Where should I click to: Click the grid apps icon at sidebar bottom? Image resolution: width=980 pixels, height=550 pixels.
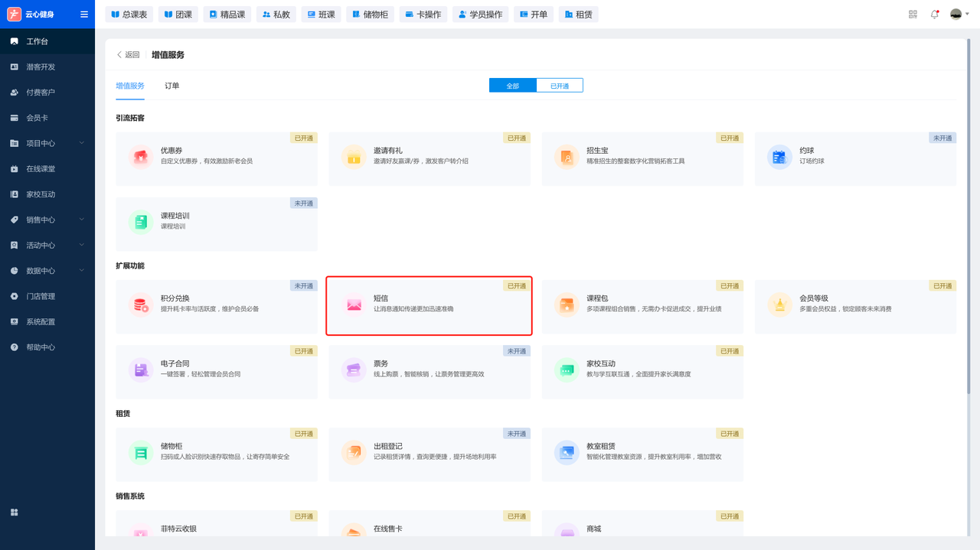[15, 513]
